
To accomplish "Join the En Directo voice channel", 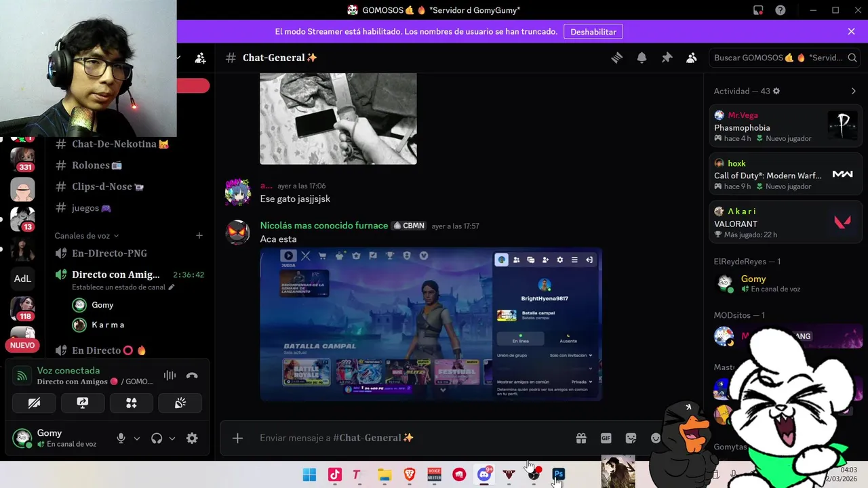I will 109,350.
